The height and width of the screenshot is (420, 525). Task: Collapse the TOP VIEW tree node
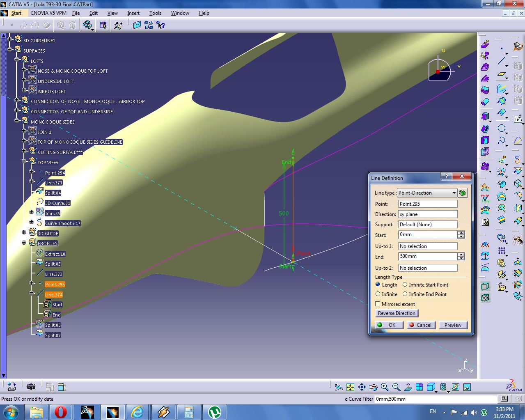[x=24, y=161]
